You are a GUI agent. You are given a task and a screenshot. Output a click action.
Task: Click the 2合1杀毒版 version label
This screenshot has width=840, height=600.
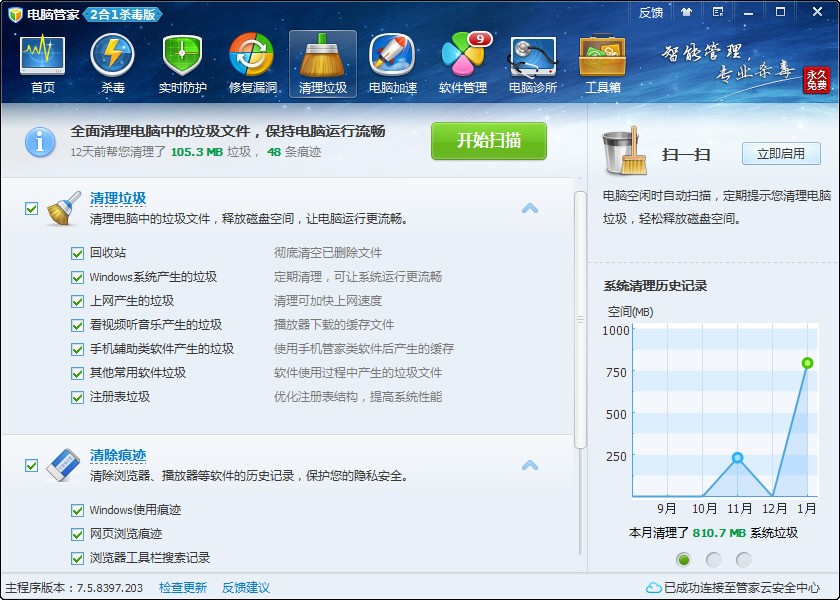tap(122, 15)
